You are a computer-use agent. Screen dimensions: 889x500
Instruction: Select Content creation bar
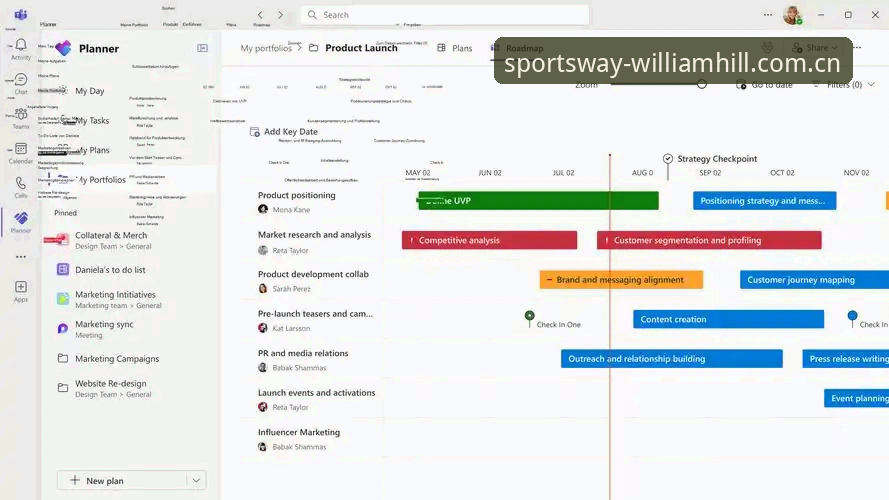coord(729,319)
